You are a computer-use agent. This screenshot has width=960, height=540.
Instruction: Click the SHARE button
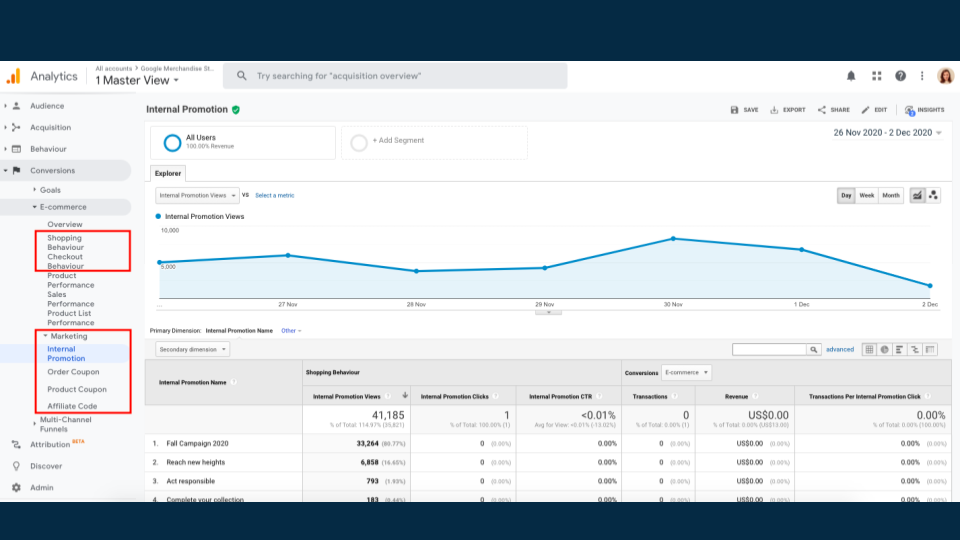tap(834, 110)
